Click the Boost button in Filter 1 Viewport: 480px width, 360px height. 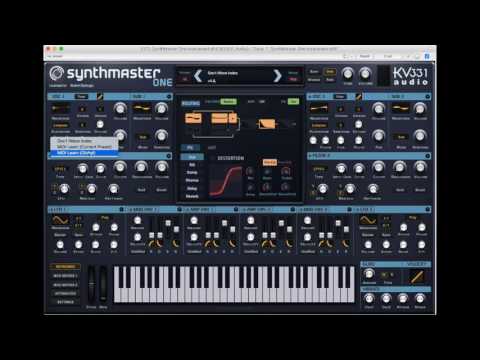[x=161, y=190]
